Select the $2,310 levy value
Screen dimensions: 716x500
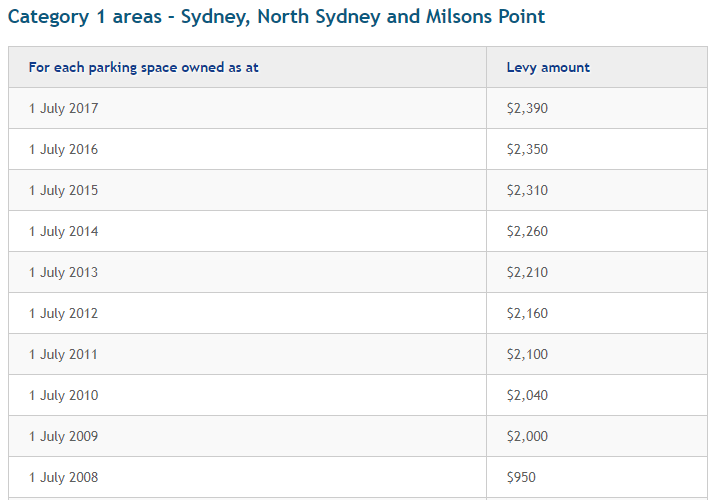pos(527,190)
